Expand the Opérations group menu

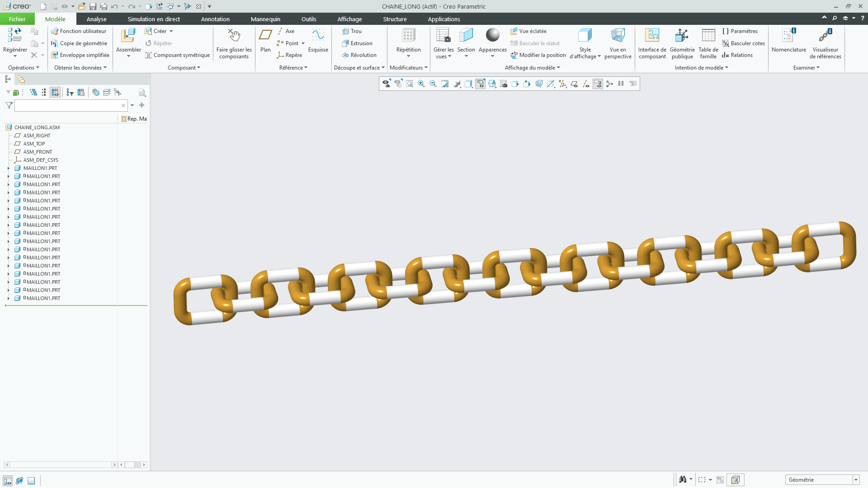[x=24, y=68]
